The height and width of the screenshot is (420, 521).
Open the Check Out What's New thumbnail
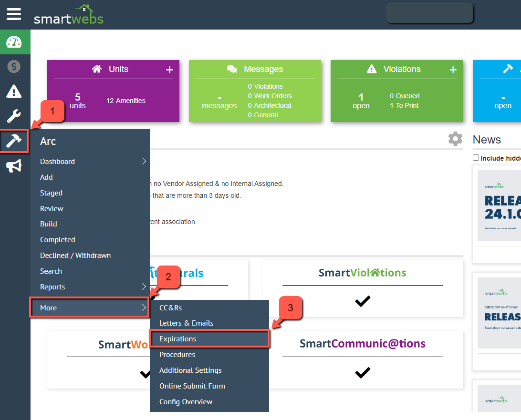click(x=499, y=313)
